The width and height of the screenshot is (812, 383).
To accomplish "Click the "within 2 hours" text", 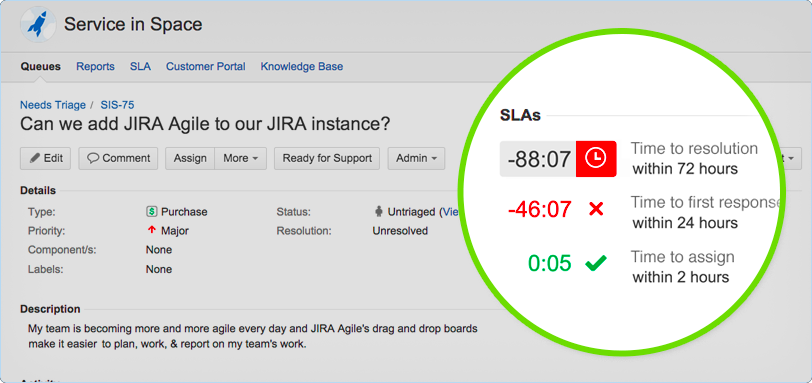I will [x=680, y=277].
